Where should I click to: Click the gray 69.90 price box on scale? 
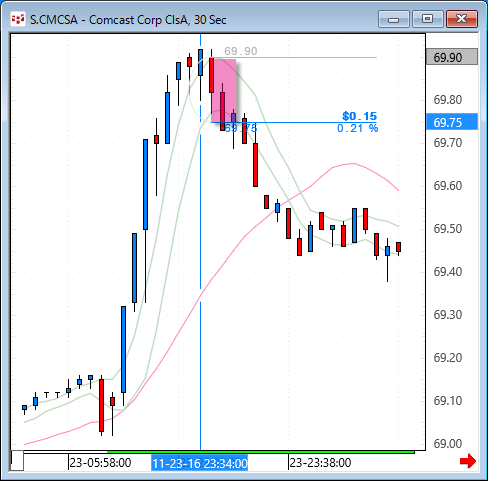coord(452,57)
